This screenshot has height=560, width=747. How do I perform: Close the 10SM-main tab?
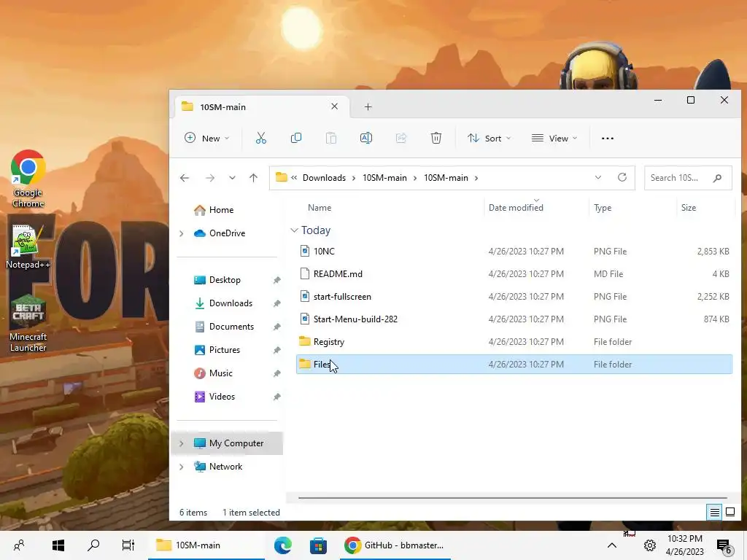334,106
